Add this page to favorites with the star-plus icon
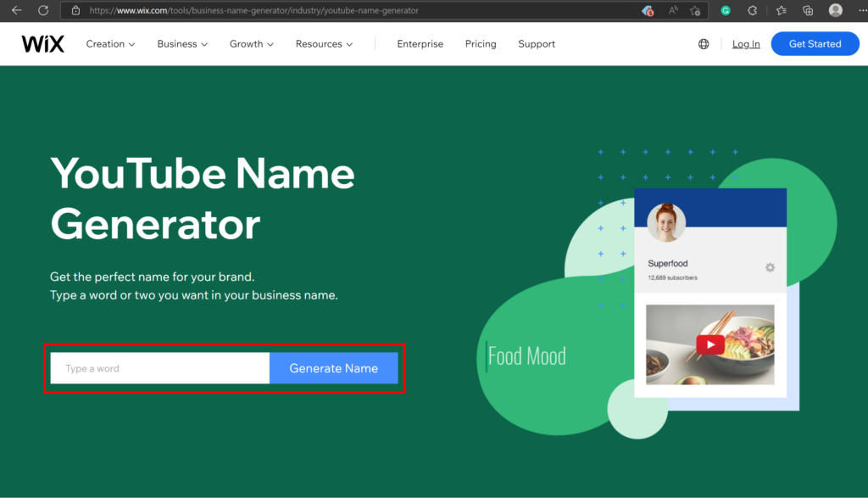 [695, 10]
